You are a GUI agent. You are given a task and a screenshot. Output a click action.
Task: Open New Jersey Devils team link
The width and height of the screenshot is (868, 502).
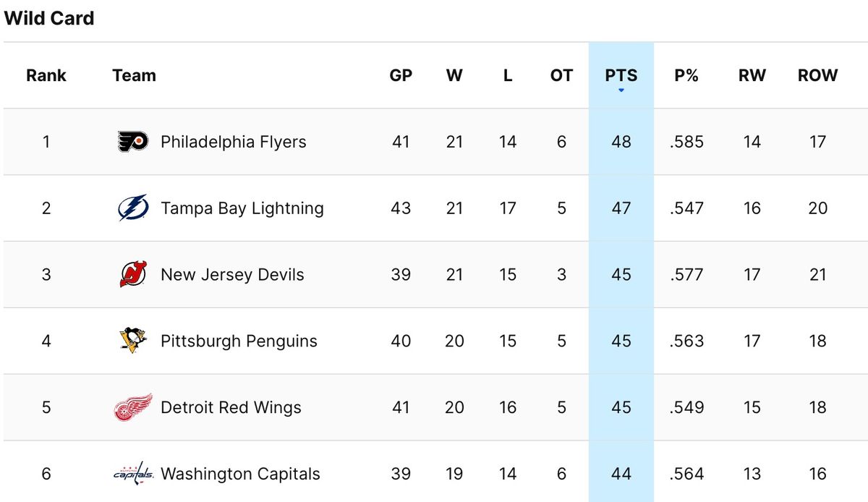coord(232,275)
